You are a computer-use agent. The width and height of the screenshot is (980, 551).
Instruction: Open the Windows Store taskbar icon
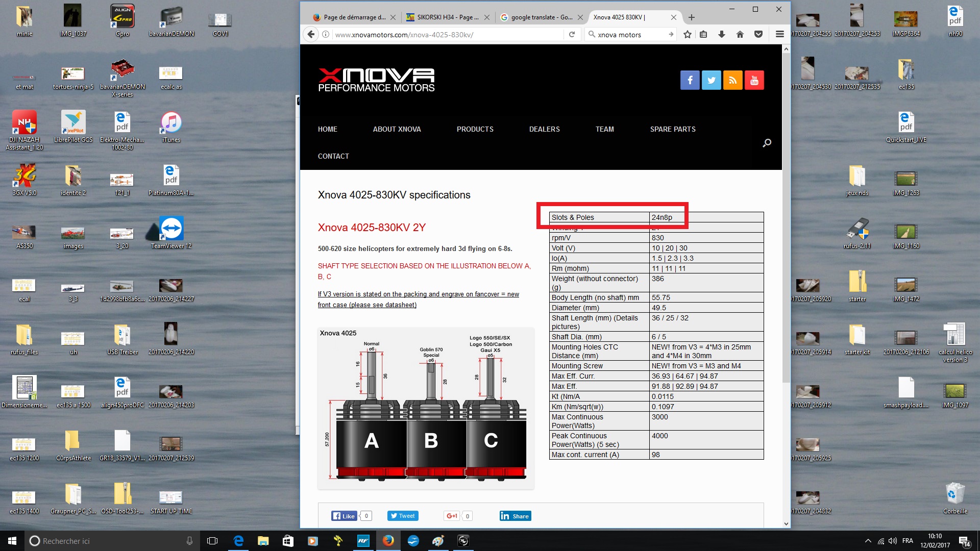point(288,541)
